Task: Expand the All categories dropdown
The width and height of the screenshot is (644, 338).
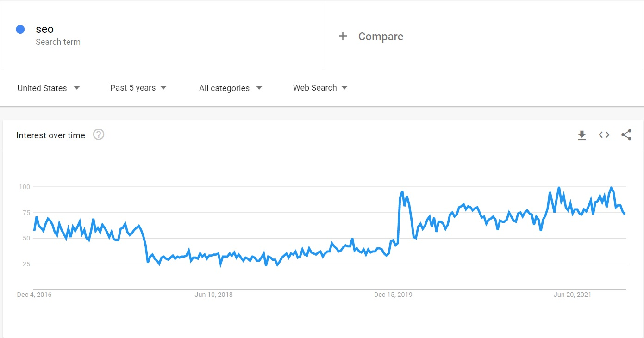Action: pos(231,88)
